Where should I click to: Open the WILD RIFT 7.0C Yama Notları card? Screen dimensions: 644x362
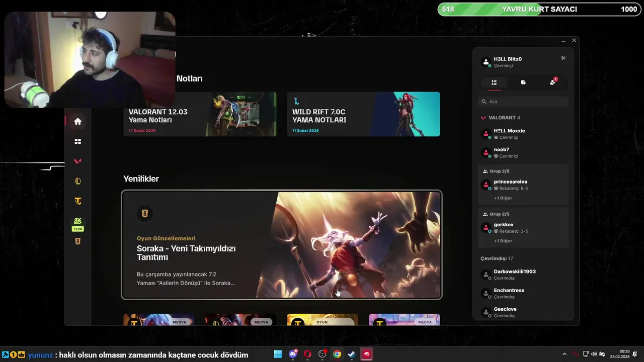[363, 114]
